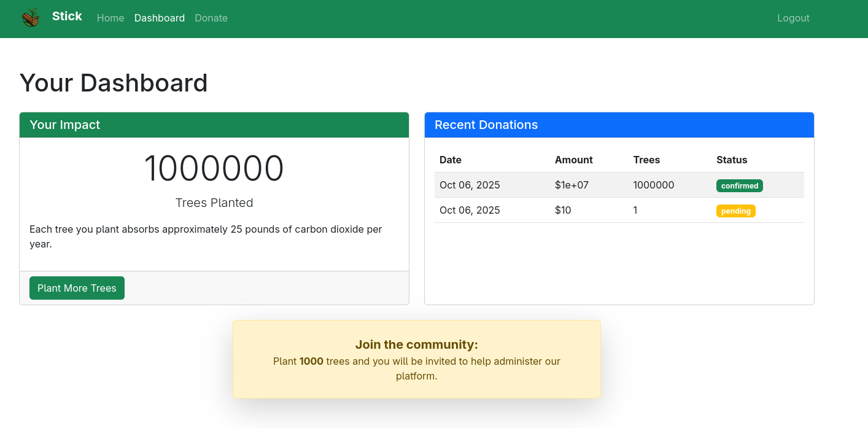Go to the Donate page link

211,18
